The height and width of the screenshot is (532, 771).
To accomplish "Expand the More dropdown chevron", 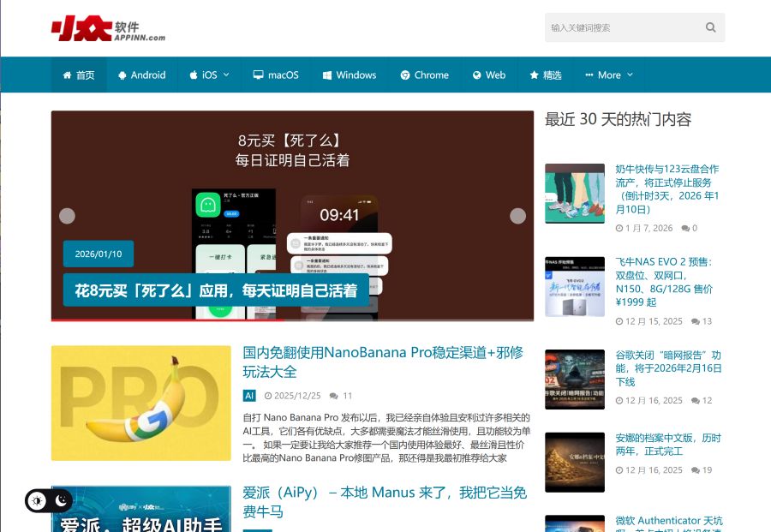I will click(630, 75).
